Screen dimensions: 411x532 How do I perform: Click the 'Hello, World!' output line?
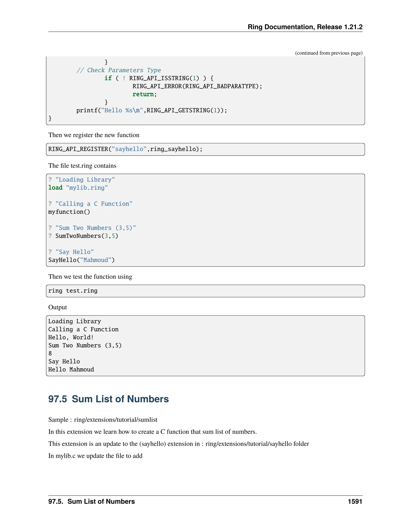coord(71,337)
